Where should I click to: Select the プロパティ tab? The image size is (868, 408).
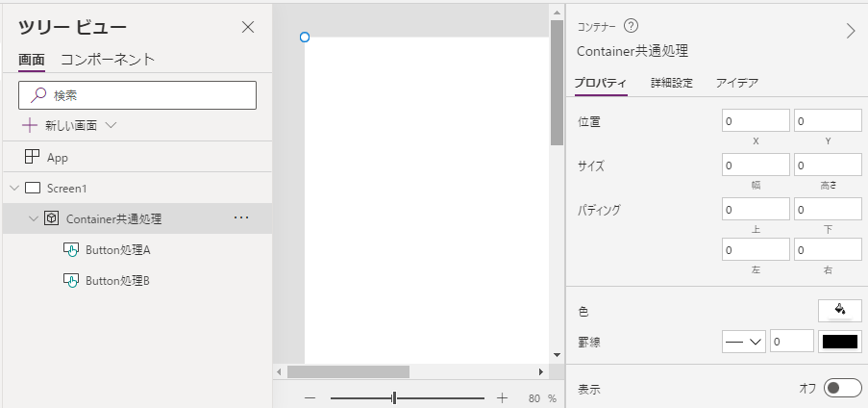point(601,83)
